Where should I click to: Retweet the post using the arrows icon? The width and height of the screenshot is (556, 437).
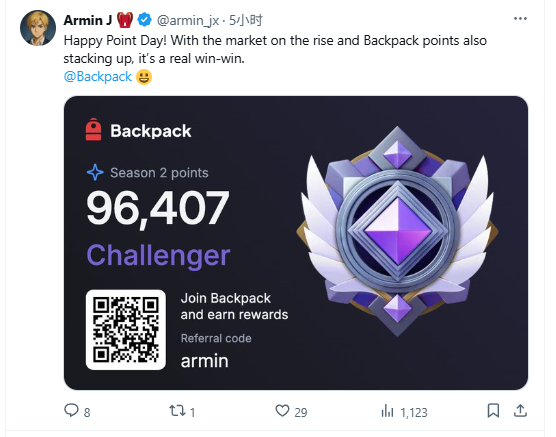point(177,411)
